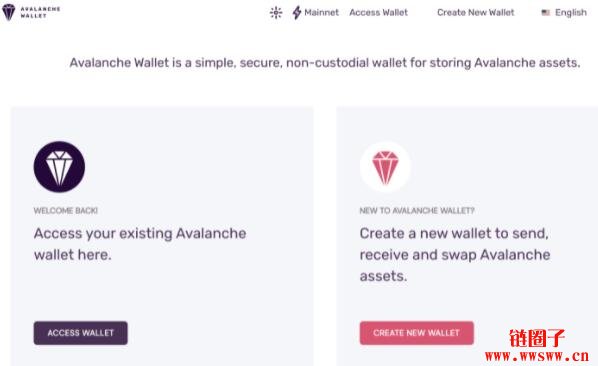Click the dark purple diamond icon

[x=59, y=167]
